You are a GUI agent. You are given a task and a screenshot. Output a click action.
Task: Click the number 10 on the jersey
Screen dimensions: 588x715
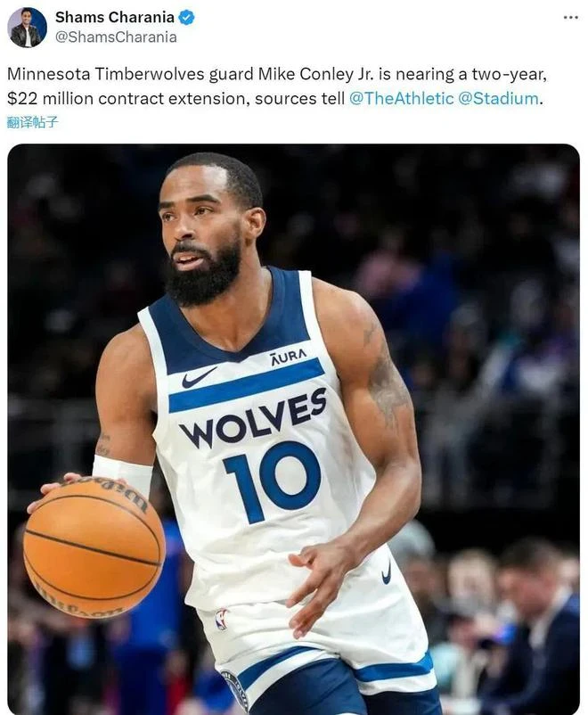pyautogui.click(x=272, y=481)
